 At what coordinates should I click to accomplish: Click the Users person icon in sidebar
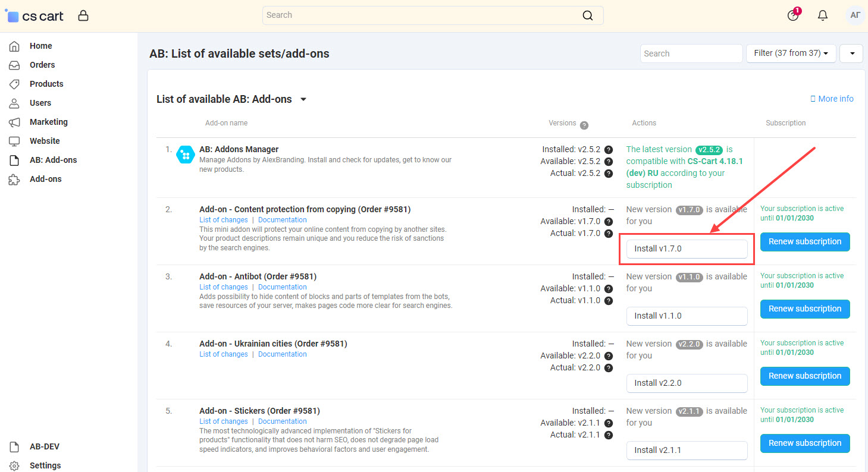tap(14, 103)
